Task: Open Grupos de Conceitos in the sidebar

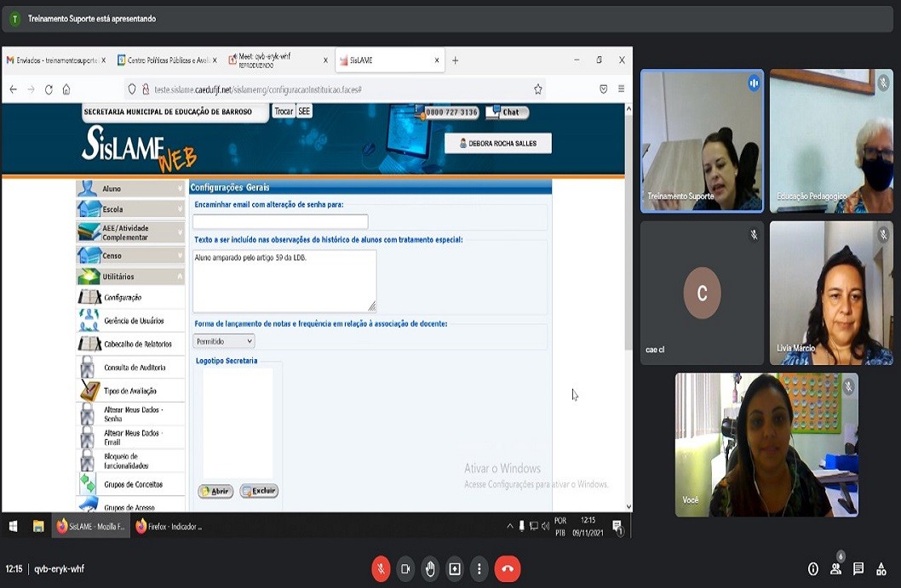Action: click(129, 484)
